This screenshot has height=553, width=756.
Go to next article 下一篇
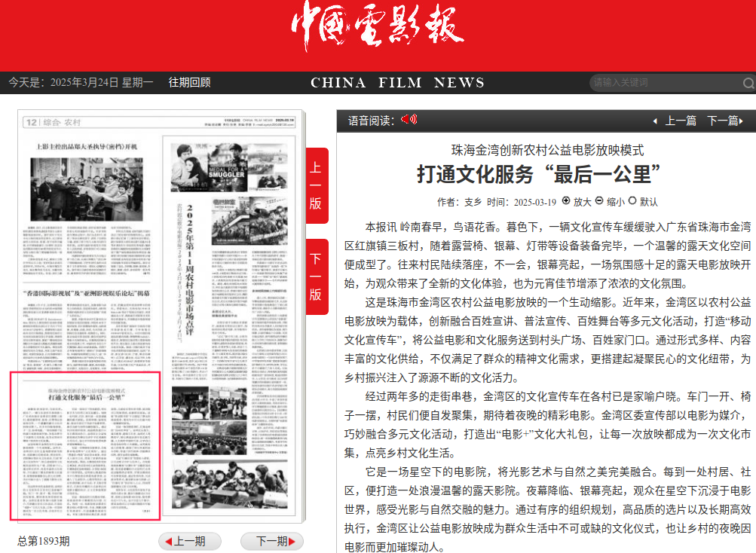(x=725, y=121)
